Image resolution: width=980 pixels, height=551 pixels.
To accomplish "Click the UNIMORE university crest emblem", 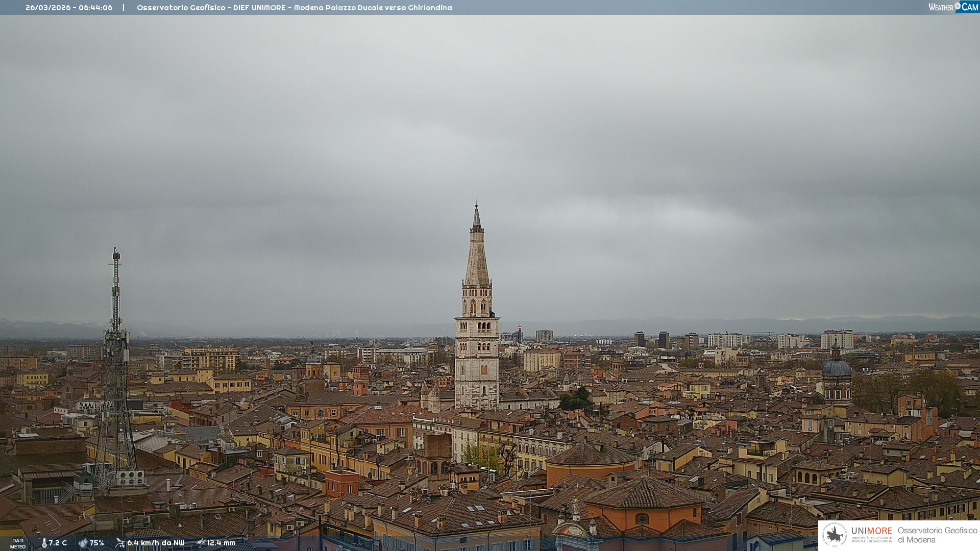I will click(x=835, y=535).
